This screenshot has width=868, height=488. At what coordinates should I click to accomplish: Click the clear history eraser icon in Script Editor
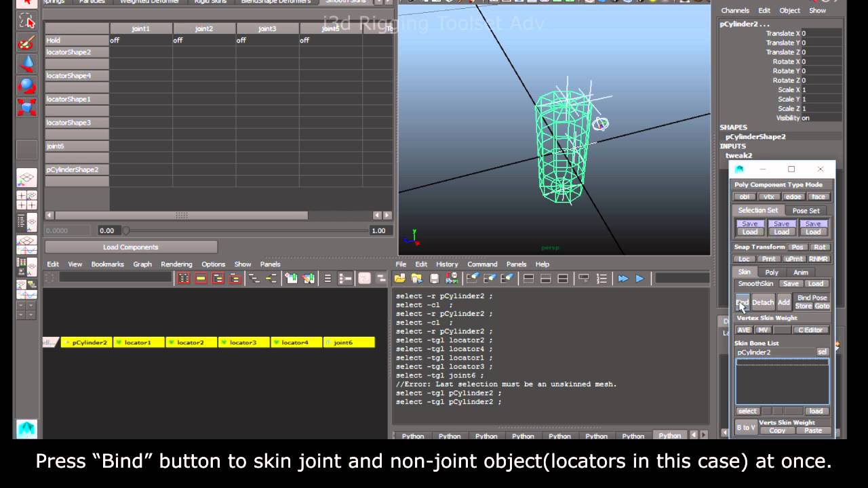(473, 278)
